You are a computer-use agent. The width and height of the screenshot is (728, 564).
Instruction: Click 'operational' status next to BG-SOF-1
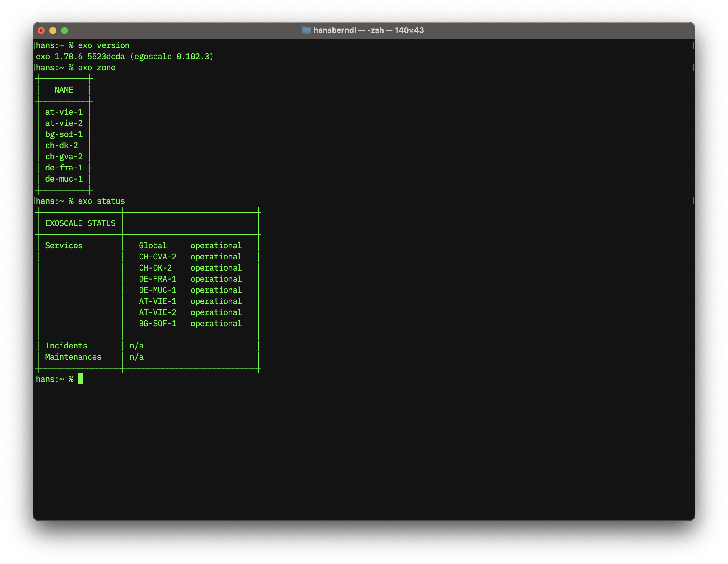coord(216,324)
